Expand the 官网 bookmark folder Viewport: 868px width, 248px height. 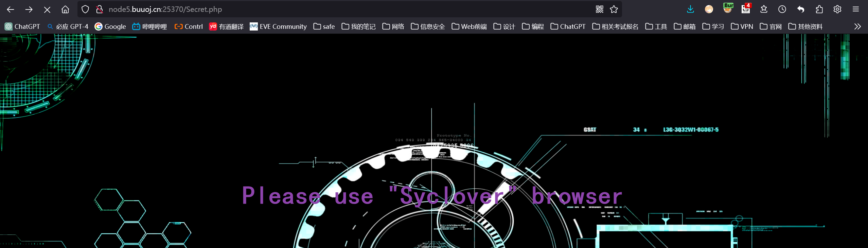pos(771,26)
